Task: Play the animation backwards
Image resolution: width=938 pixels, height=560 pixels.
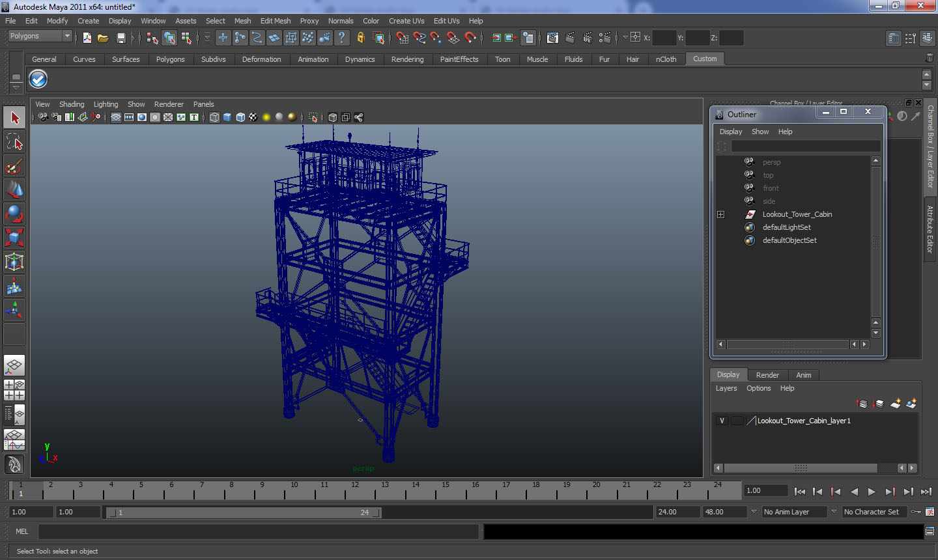Action: 854,492
